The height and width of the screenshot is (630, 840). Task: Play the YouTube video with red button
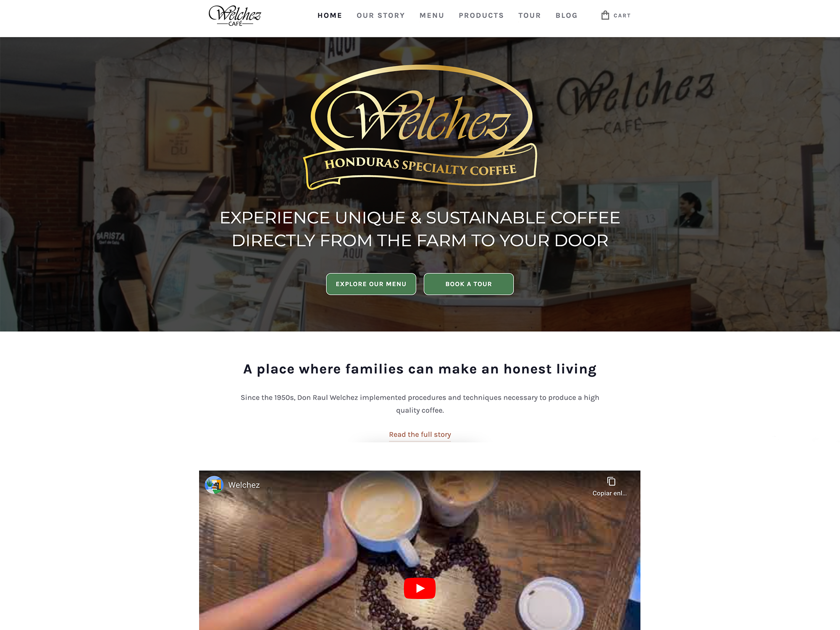[x=420, y=588]
